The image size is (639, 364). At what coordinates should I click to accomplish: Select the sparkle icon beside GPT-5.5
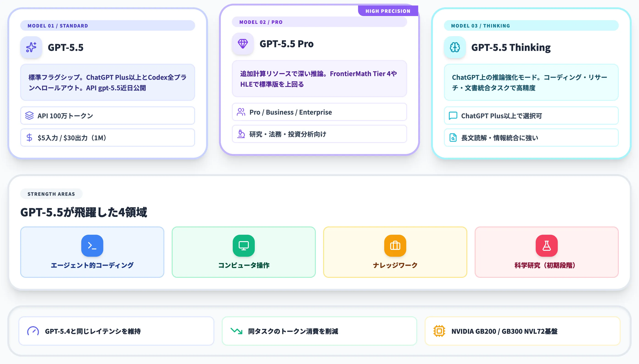pos(31,47)
